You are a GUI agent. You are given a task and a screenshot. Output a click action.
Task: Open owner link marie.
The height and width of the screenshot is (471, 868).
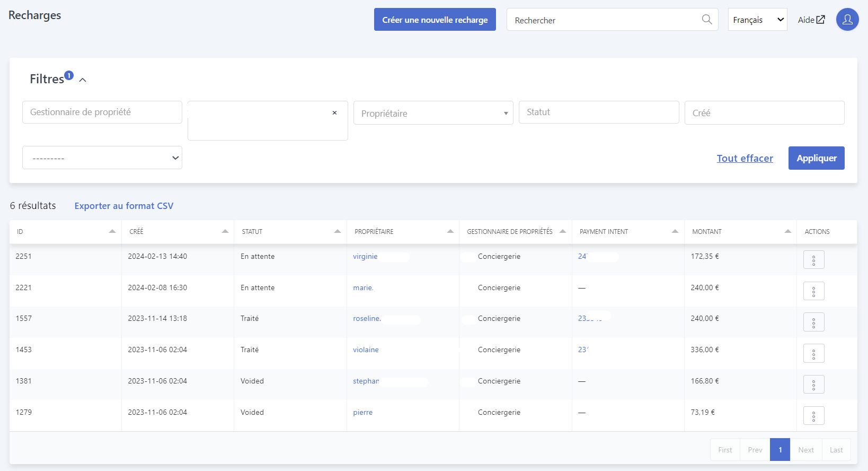pyautogui.click(x=363, y=288)
